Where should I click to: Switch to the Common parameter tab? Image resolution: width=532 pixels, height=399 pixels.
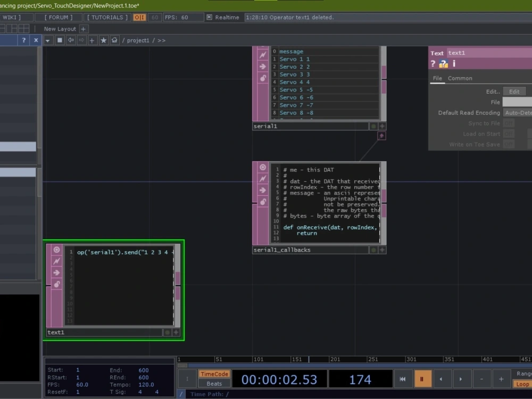(x=460, y=78)
